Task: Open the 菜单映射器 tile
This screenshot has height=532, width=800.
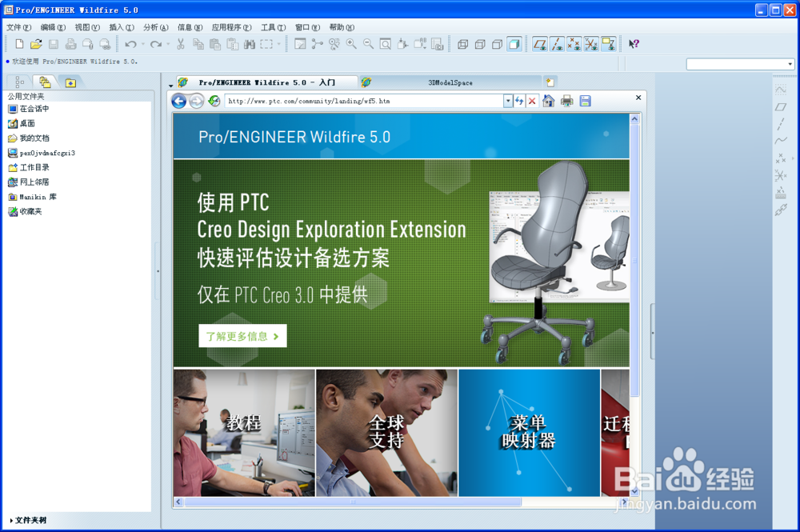Action: click(529, 433)
